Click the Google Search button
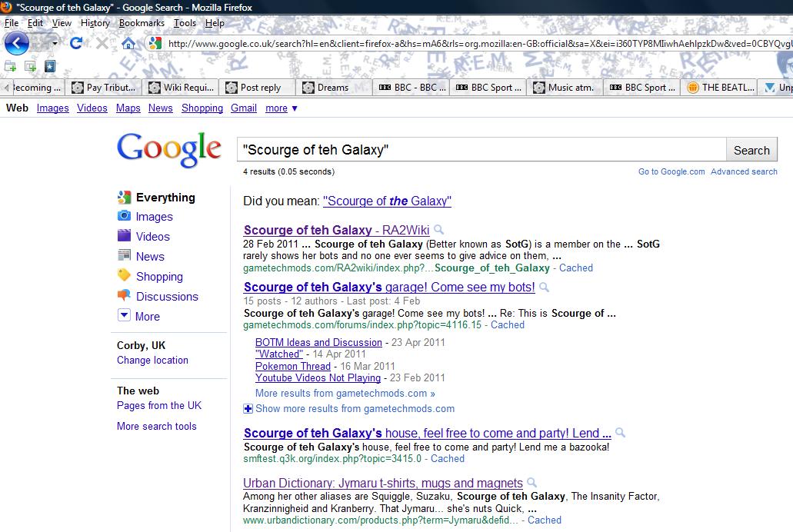Viewport: 793px width, 532px height. click(x=751, y=150)
